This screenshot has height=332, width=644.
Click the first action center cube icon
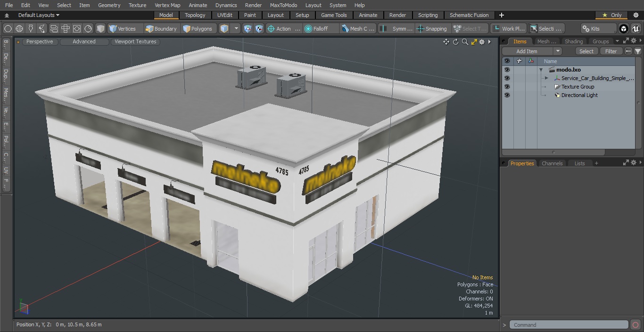pos(248,29)
